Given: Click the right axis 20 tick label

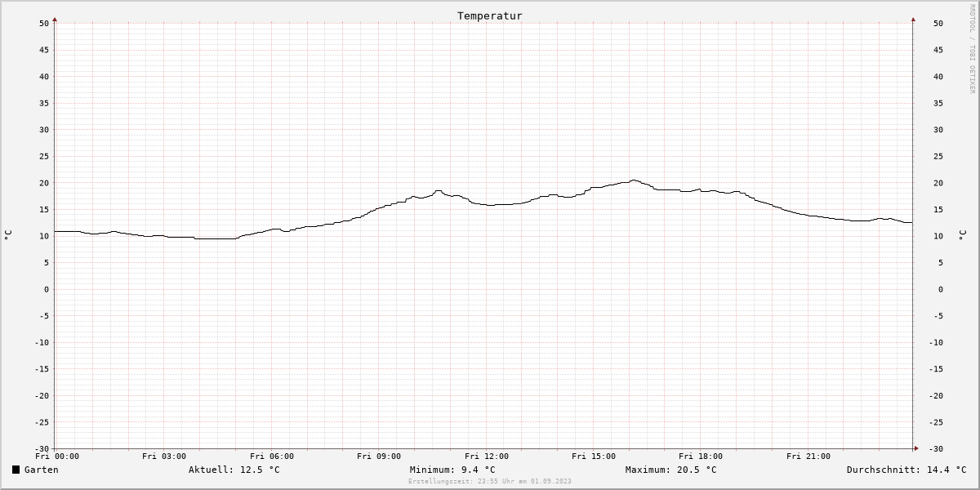Looking at the screenshot, I should [x=938, y=183].
